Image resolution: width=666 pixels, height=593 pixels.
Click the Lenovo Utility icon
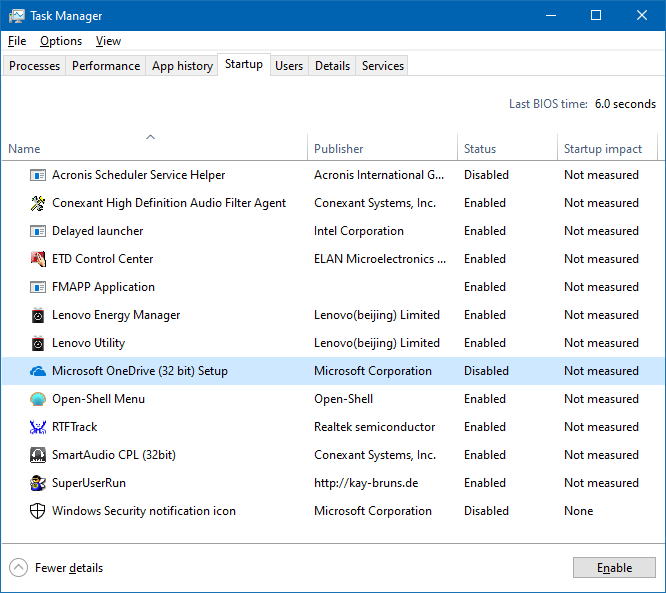[38, 343]
